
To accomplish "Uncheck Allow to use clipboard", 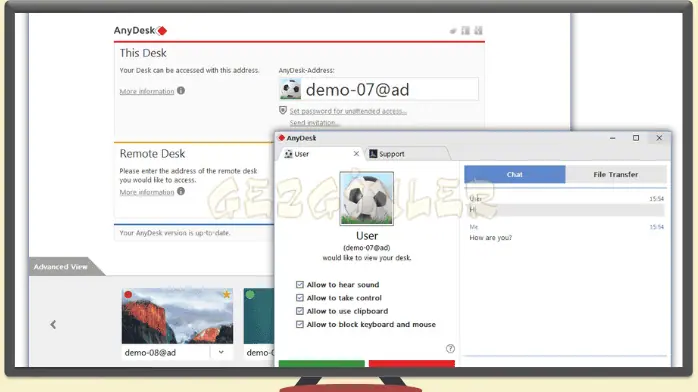I will [300, 311].
